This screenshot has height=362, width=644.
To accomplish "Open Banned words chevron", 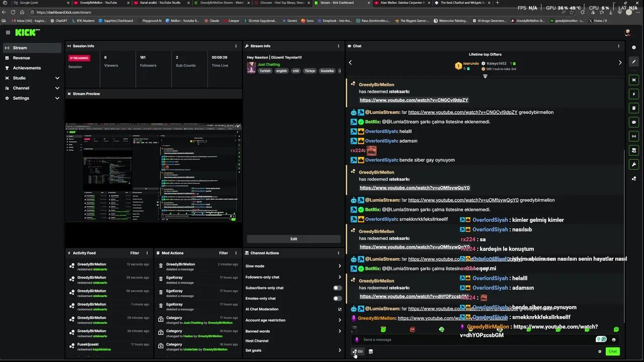I will (340, 331).
